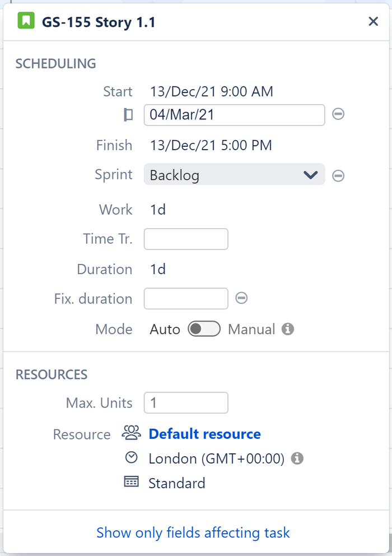This screenshot has height=556, width=392.
Task: Clear the Fix. duration value
Action: point(241,298)
